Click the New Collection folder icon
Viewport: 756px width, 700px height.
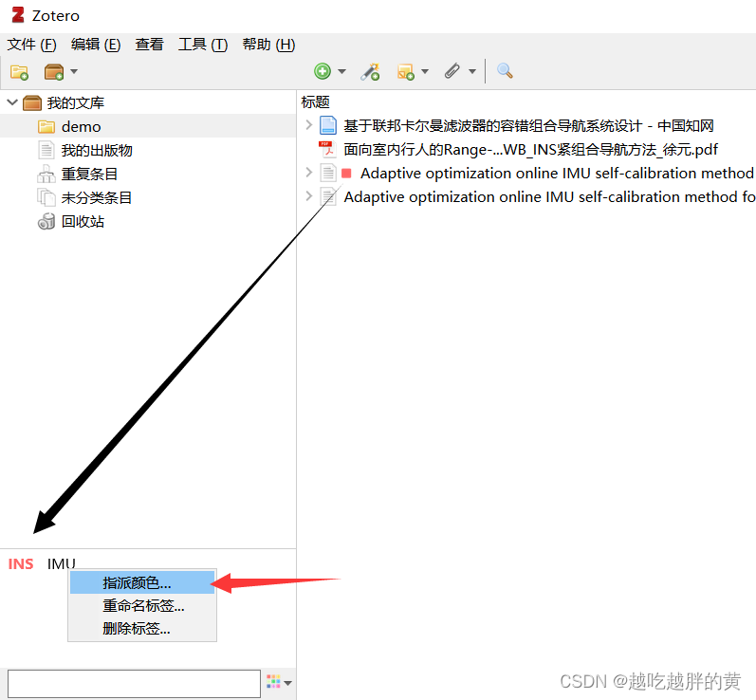[19, 72]
